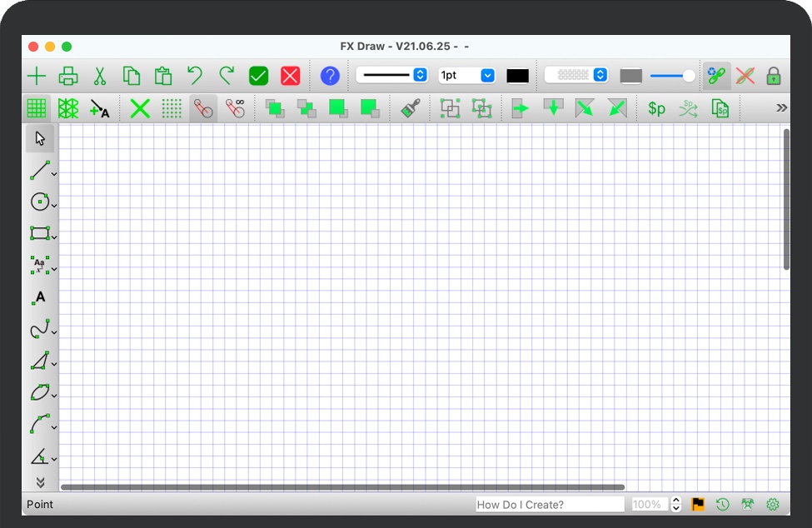Image resolution: width=812 pixels, height=528 pixels.
Task: Toggle the padlock lock icon
Action: click(x=774, y=76)
